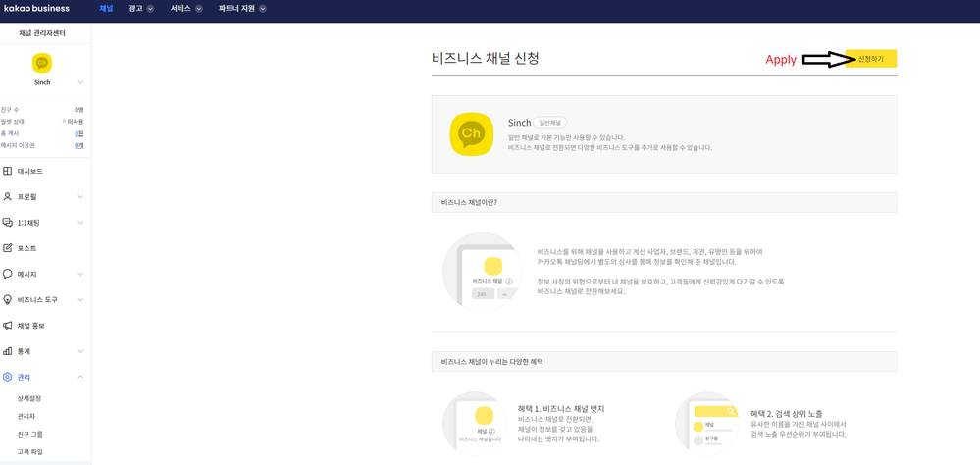The image size is (980, 465).
Task: Click the 통계 bar chart icon
Action: click(x=8, y=351)
